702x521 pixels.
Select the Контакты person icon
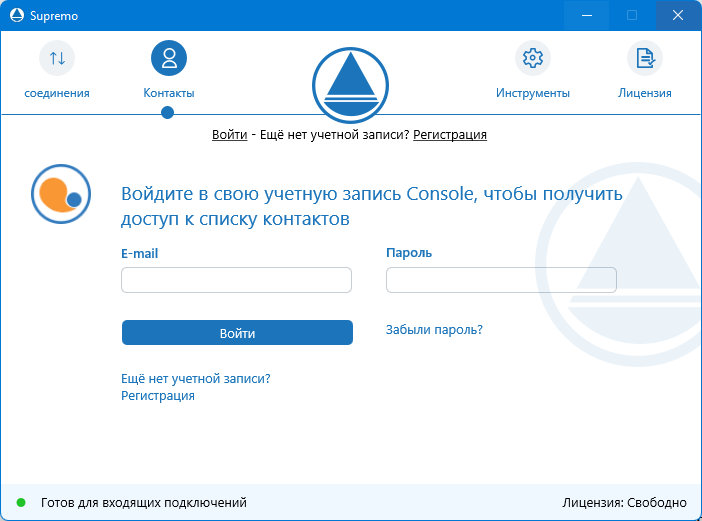click(169, 58)
